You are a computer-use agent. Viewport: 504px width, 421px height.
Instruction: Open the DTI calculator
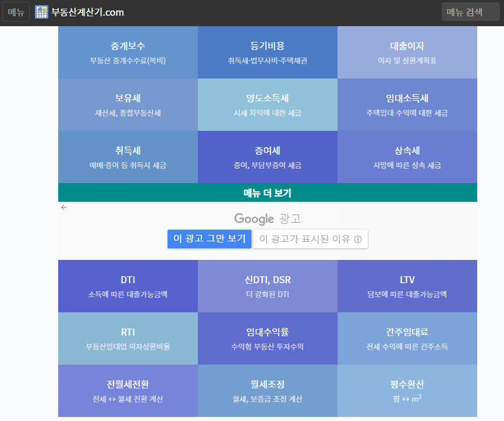pos(127,286)
